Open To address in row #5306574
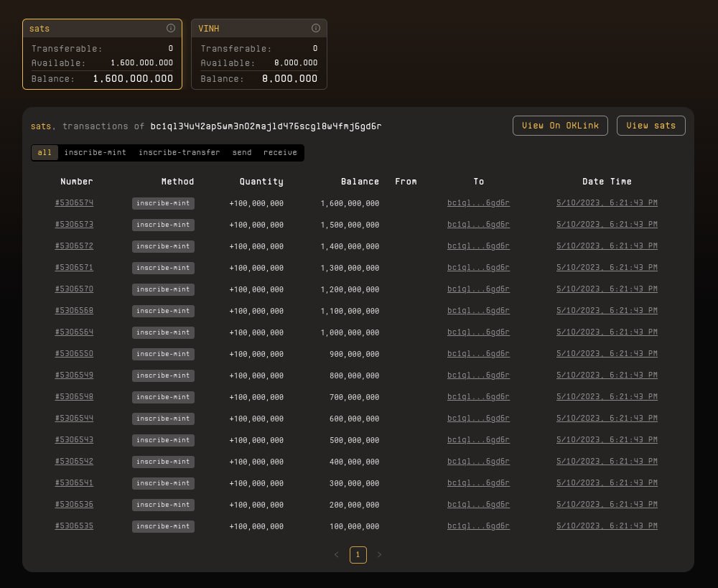The height and width of the screenshot is (588, 718). point(478,202)
